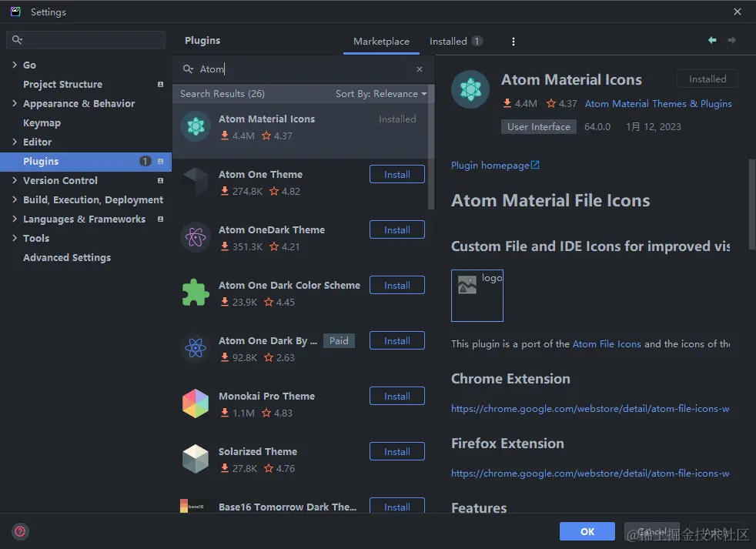Open the help question-mark icon
The height and width of the screenshot is (549, 756).
click(19, 531)
